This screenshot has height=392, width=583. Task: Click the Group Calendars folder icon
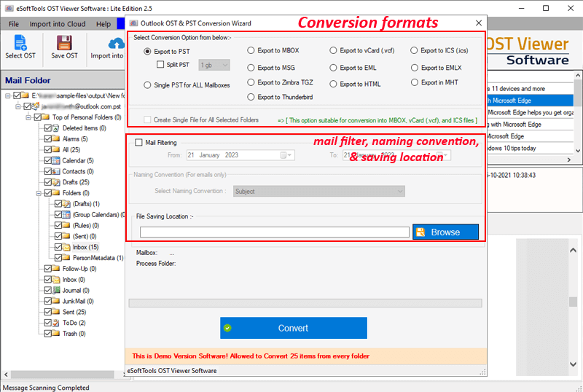[x=66, y=215]
